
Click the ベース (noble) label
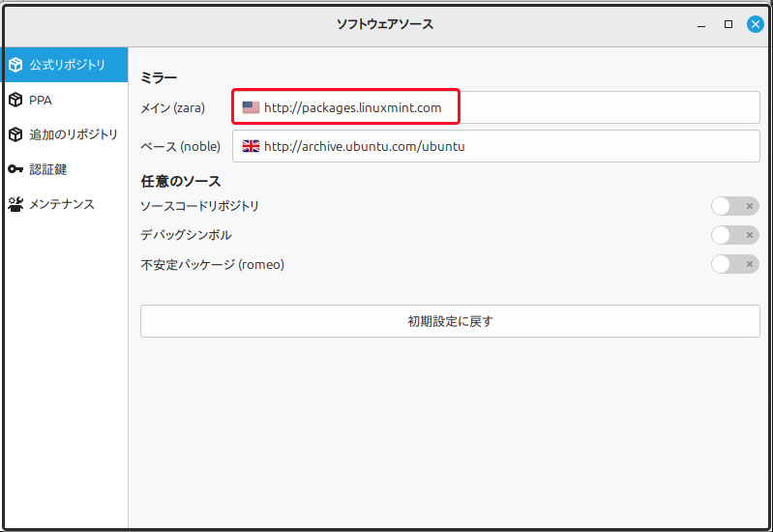click(x=181, y=146)
